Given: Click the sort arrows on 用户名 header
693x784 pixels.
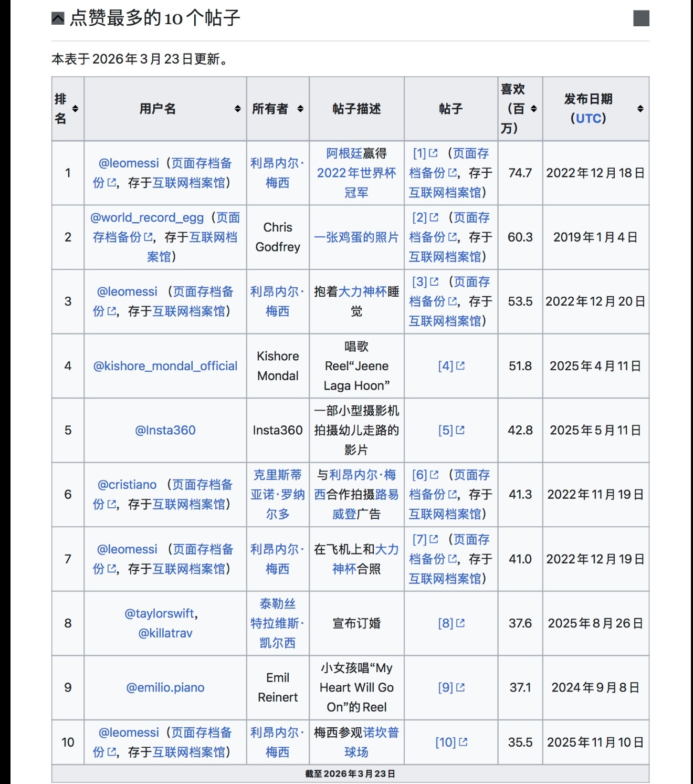Looking at the screenshot, I should [x=238, y=109].
